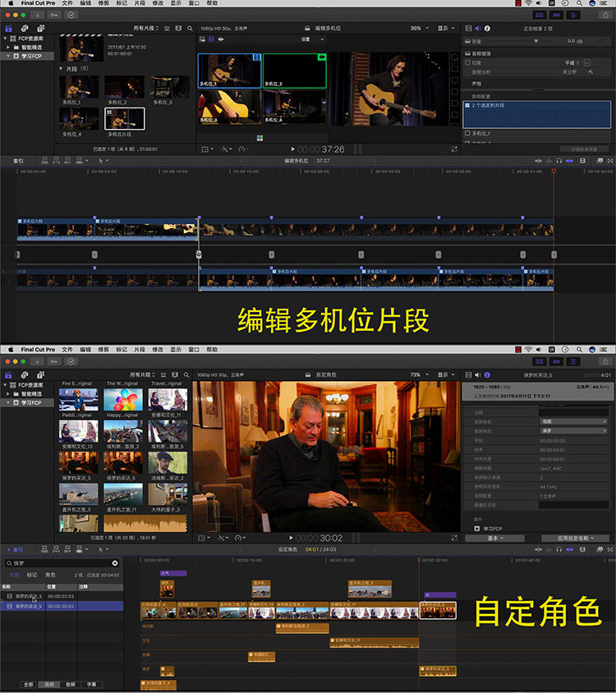
Task: Toggle browser panel button in top window toolbar
Action: pos(540,15)
